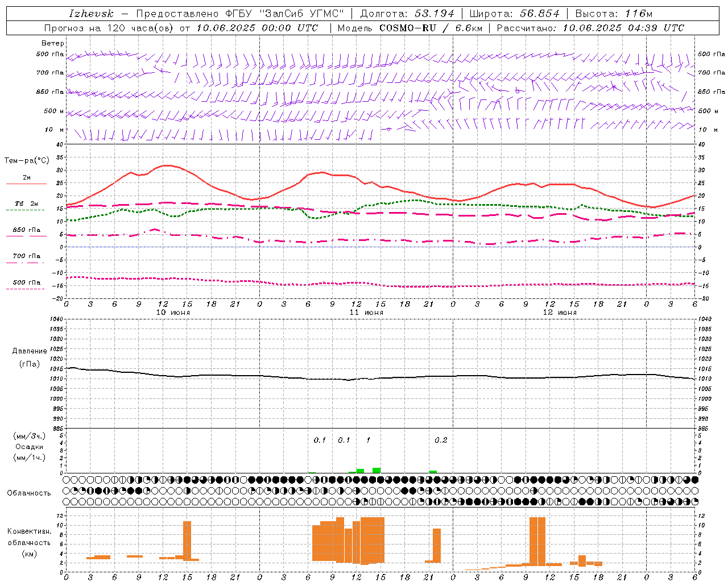This screenshot has height=582, width=728.
Task: Click the 'Конвективн.' convective cloud label
Action: [x=29, y=531]
